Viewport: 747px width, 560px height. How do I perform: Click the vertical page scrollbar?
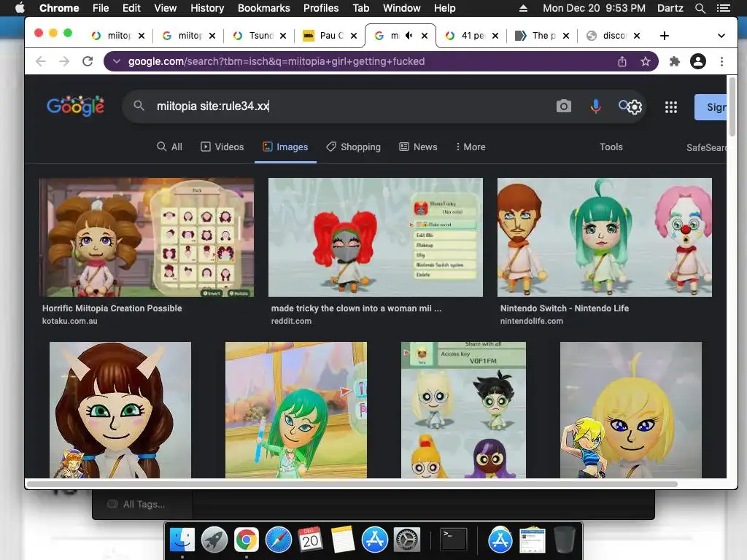(732, 106)
